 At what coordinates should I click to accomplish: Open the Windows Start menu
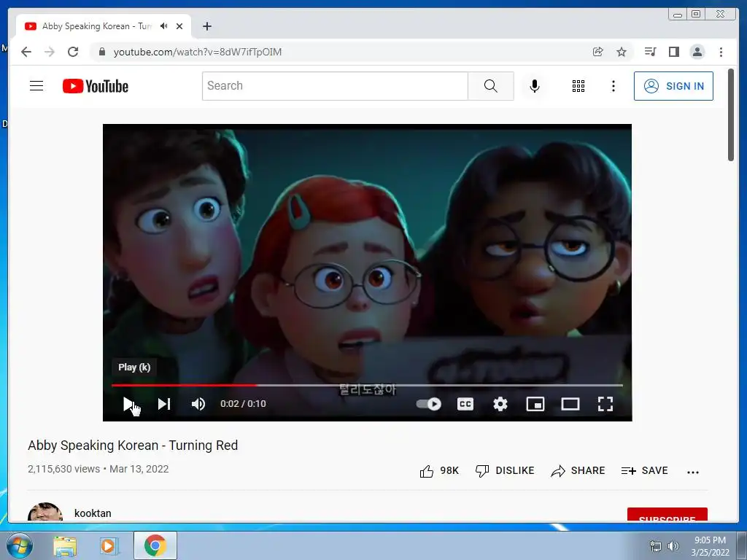(19, 545)
